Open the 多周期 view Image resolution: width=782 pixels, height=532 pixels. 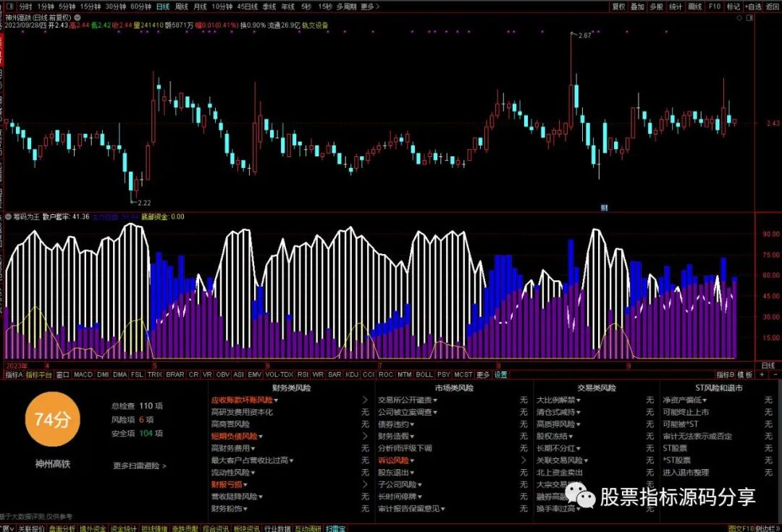point(346,7)
